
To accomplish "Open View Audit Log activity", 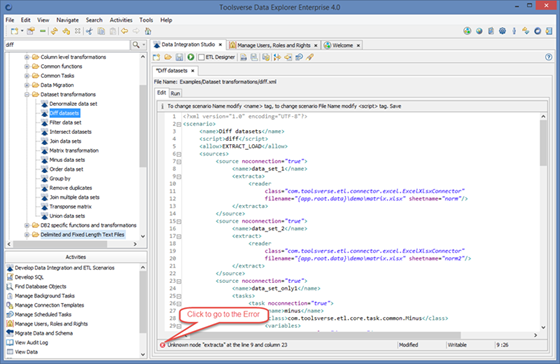I will [x=31, y=343].
